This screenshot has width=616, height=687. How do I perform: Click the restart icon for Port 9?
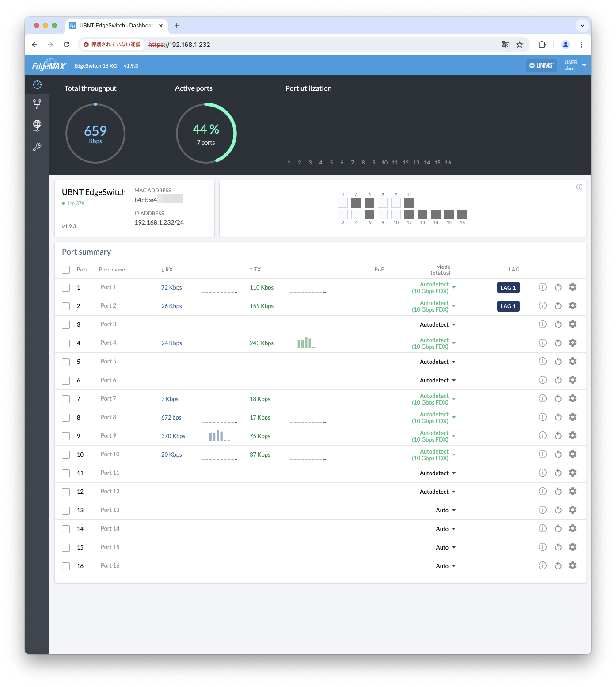[x=558, y=435]
